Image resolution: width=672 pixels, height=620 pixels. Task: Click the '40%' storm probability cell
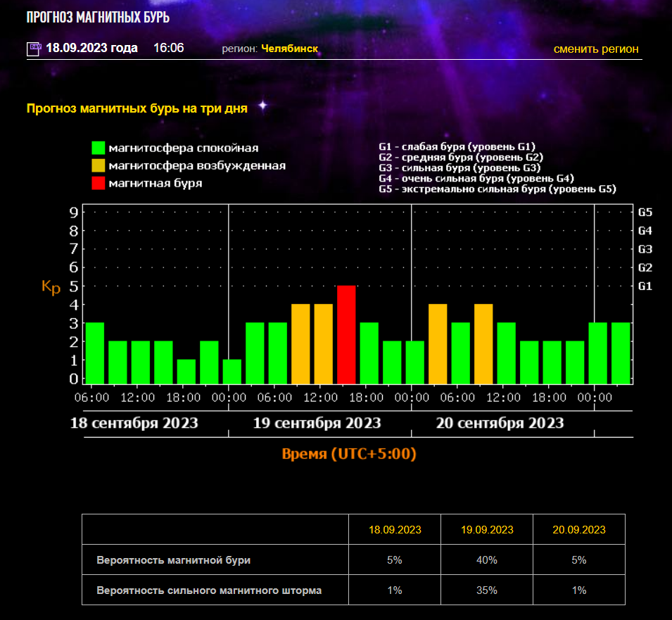click(x=487, y=560)
